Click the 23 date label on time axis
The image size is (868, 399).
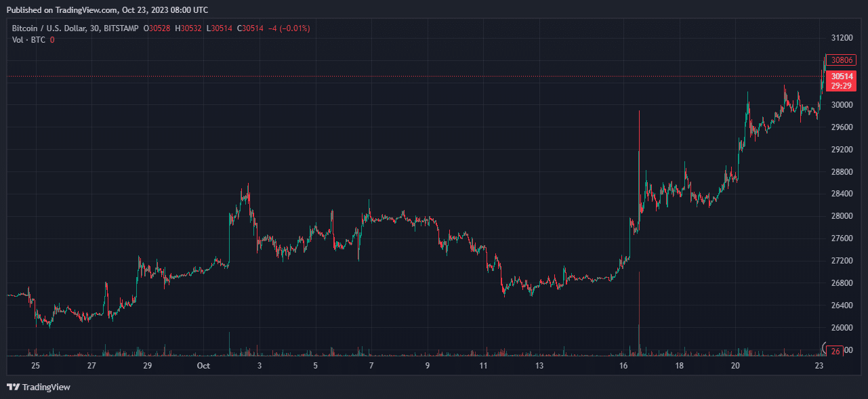pos(819,366)
